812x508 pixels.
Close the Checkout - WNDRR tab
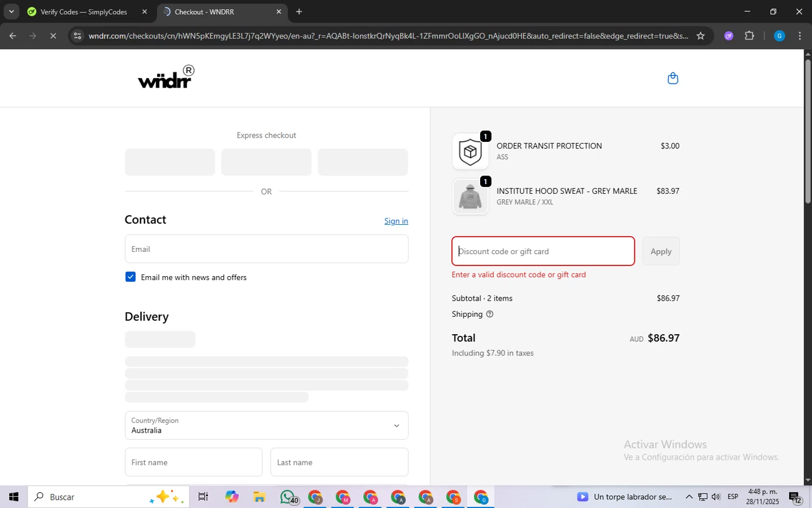[x=279, y=11]
